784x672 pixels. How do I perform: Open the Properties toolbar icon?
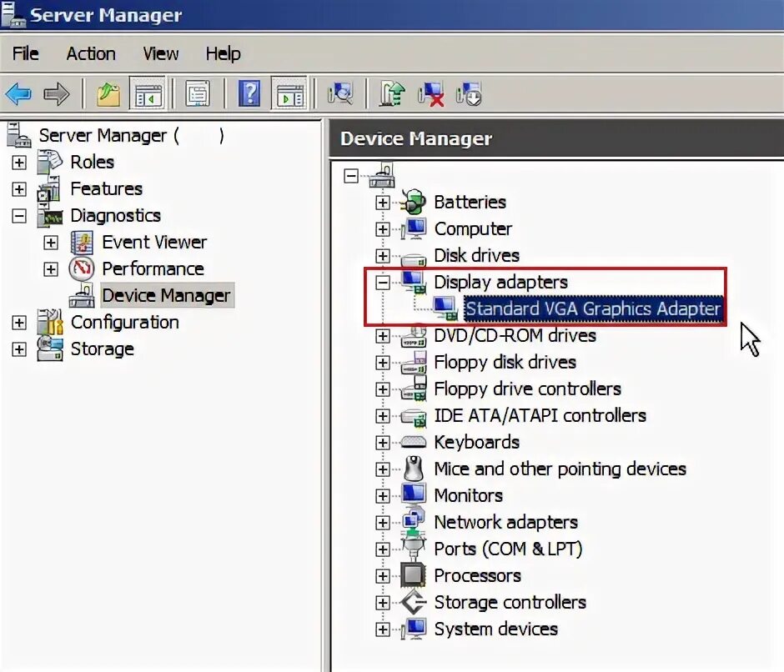pos(198,93)
